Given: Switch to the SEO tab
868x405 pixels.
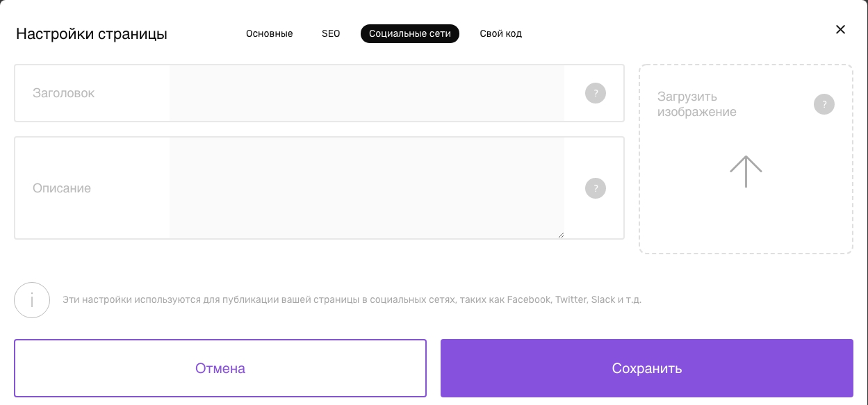Looking at the screenshot, I should tap(331, 33).
